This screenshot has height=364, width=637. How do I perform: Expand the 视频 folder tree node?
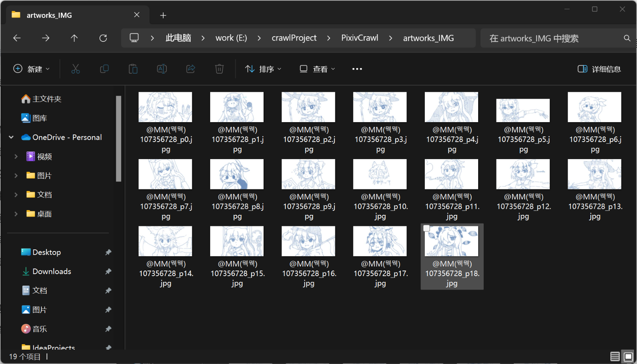click(x=16, y=157)
